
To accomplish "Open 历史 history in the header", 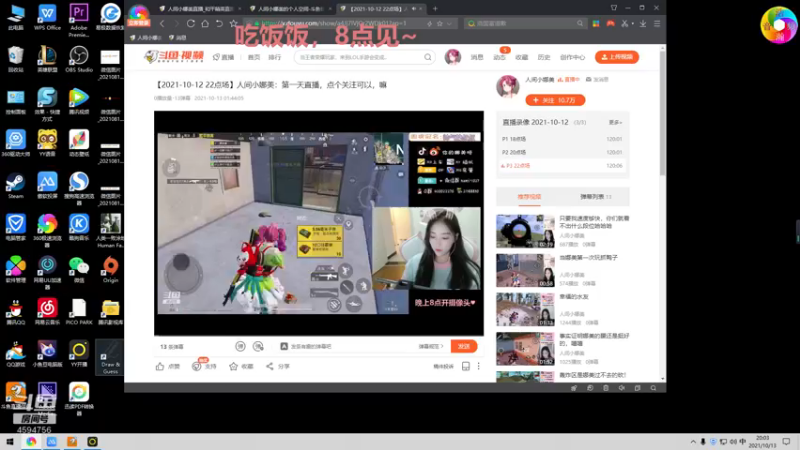I will pyautogui.click(x=544, y=57).
